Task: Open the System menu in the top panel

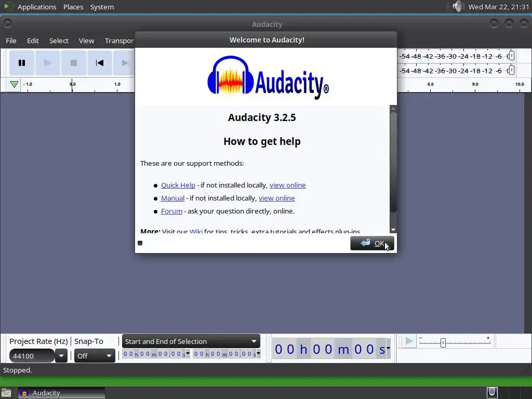Action: tap(102, 7)
